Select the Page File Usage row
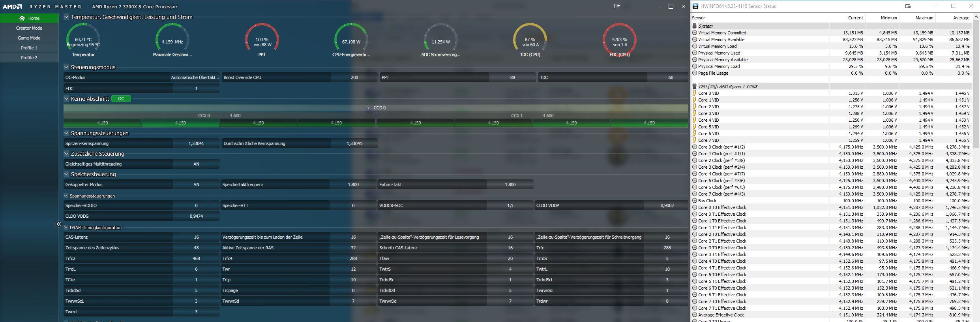 [x=831, y=73]
